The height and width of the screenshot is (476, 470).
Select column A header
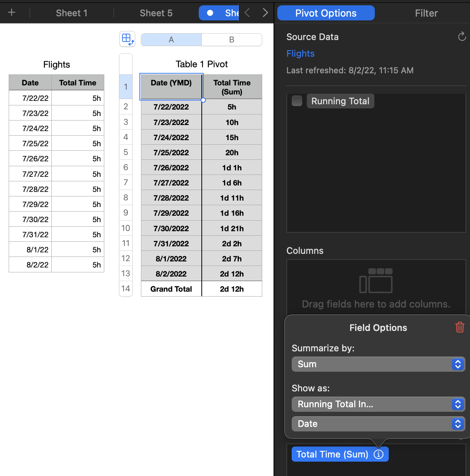tap(171, 40)
